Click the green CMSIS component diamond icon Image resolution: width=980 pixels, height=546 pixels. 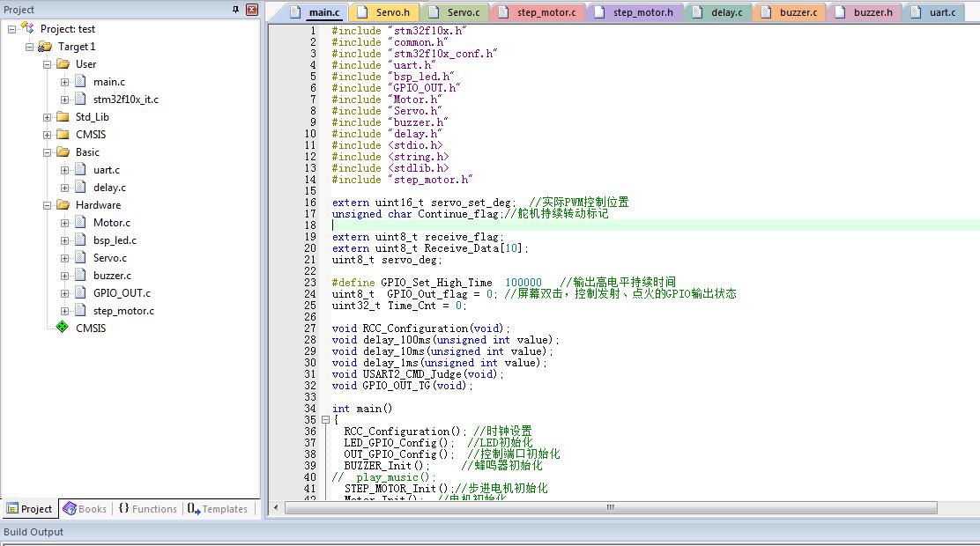point(62,327)
